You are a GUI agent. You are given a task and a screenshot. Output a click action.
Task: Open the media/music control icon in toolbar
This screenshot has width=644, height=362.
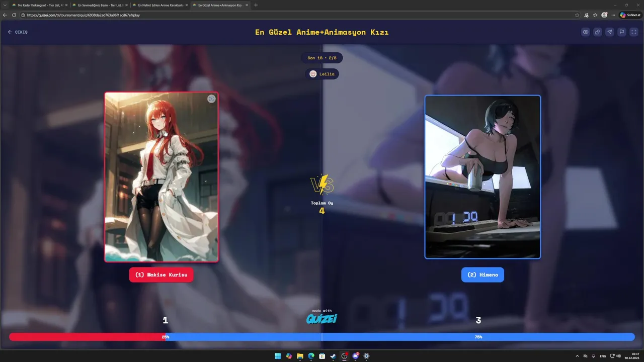point(587,15)
